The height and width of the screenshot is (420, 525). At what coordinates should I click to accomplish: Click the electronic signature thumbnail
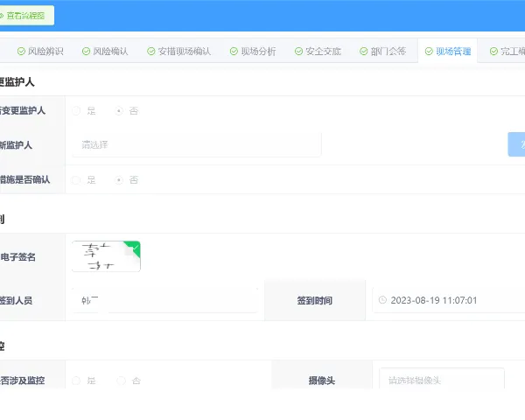coord(106,256)
